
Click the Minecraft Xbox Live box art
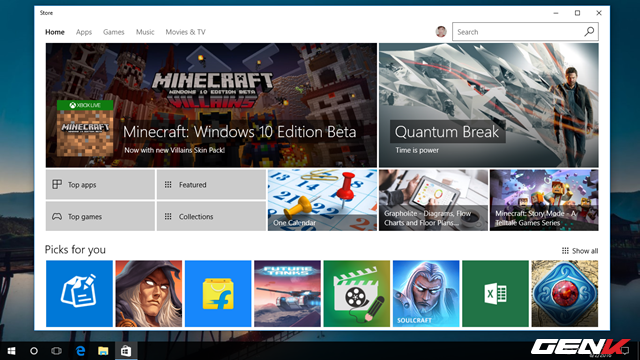tap(85, 129)
